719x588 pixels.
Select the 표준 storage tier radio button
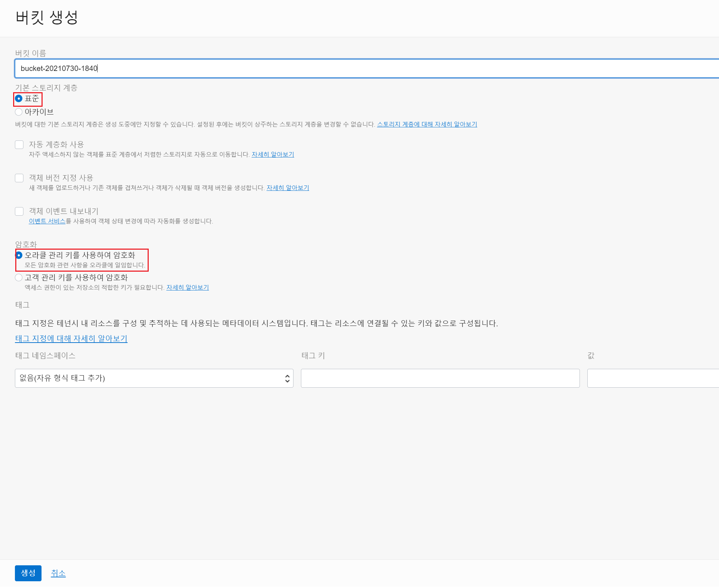(x=19, y=99)
